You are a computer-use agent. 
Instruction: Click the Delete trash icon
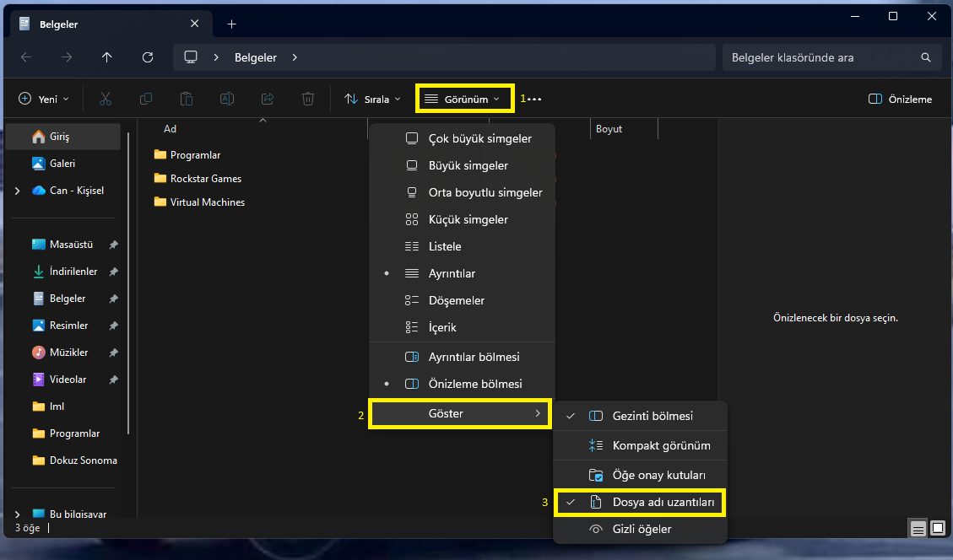click(x=308, y=99)
